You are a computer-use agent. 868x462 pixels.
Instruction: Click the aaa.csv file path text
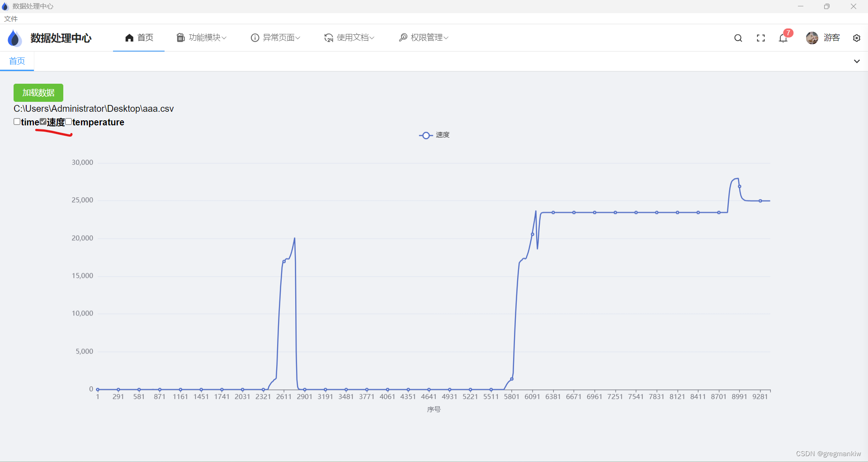[94, 109]
